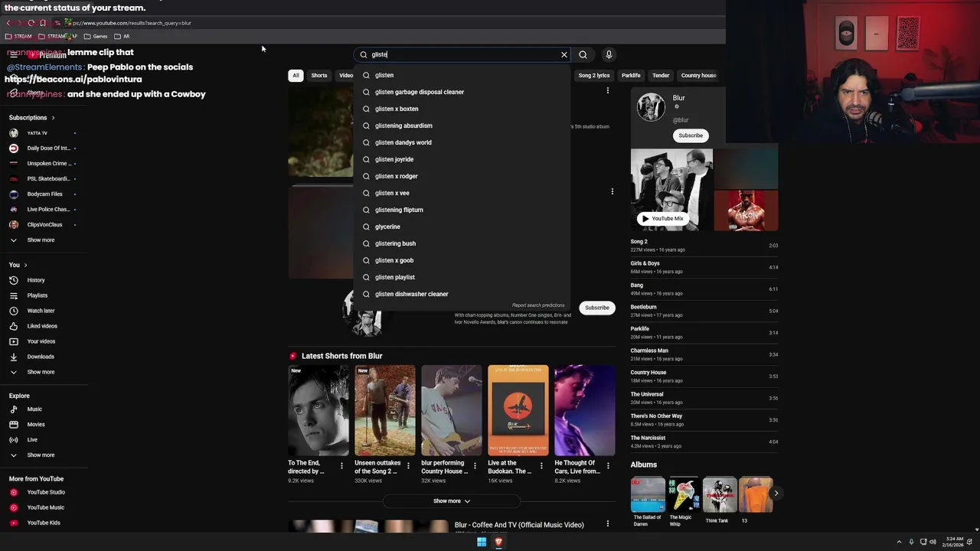Viewport: 980px width, 551px height.
Task: Open Watch later list
Action: coord(41,311)
